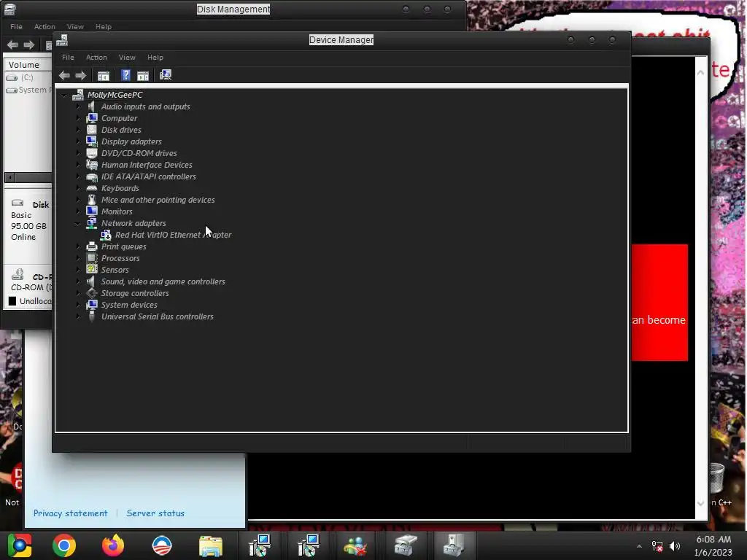The image size is (747, 560).
Task: Click the Disk drives category icon
Action: pyautogui.click(x=91, y=130)
